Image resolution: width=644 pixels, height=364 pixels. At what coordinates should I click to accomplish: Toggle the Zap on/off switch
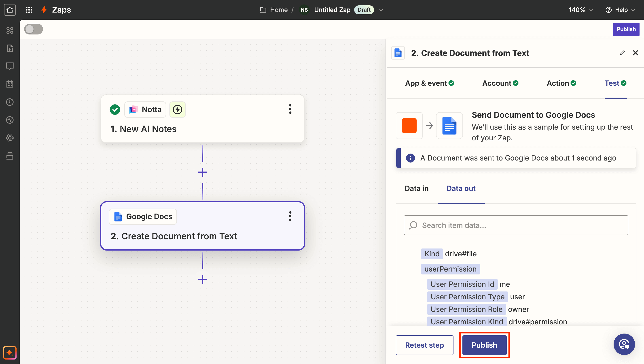(x=34, y=29)
